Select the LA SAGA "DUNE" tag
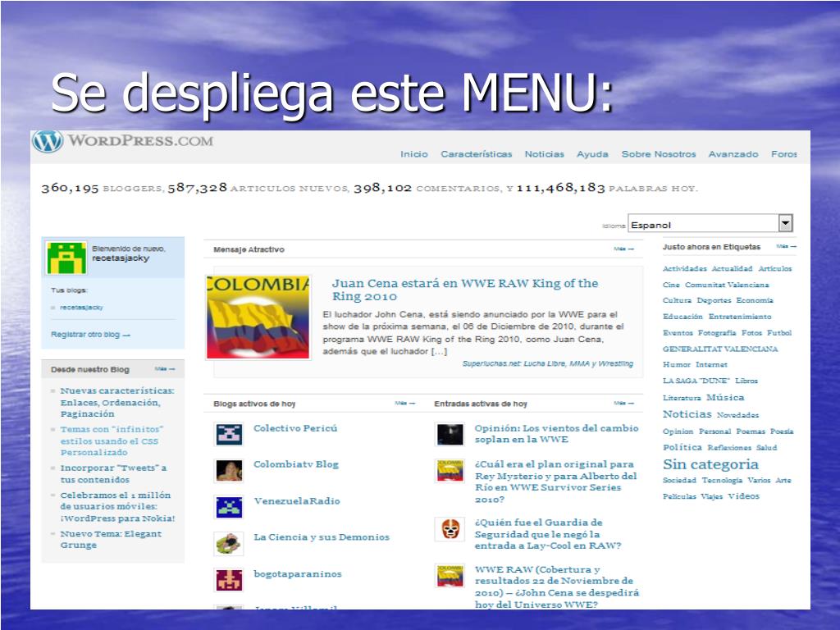840x630 pixels. click(696, 381)
